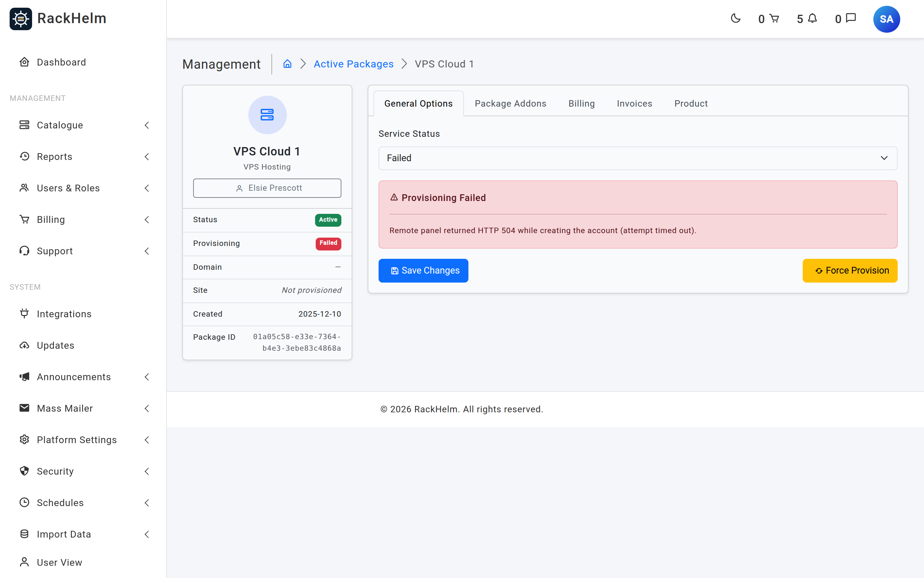
Task: Click the Support headset icon
Action: [x=24, y=251]
